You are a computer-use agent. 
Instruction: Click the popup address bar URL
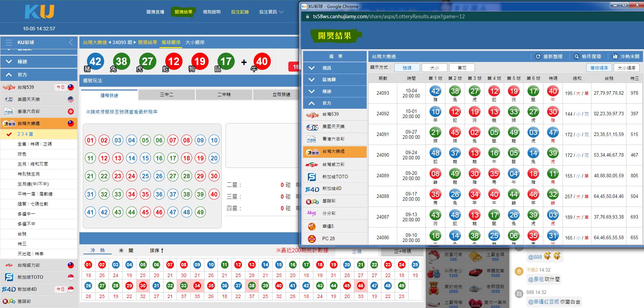tap(389, 17)
